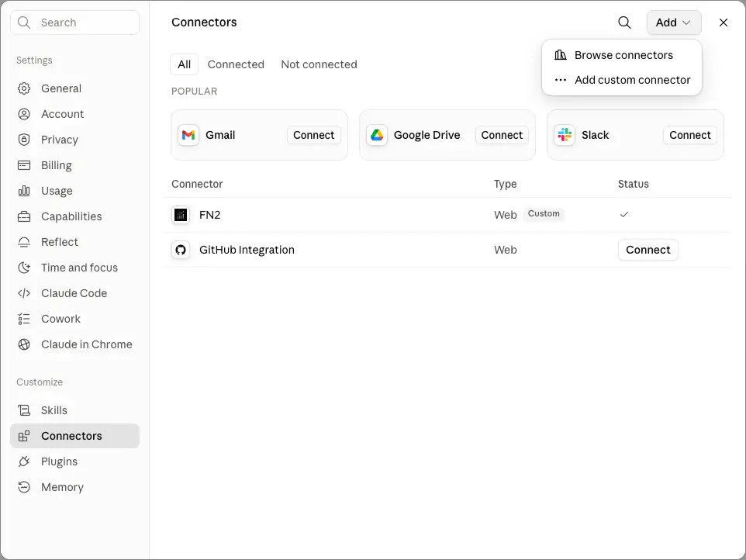Select the FN2 connector name
Image resolution: width=746 pixels, height=560 pixels.
(x=210, y=215)
